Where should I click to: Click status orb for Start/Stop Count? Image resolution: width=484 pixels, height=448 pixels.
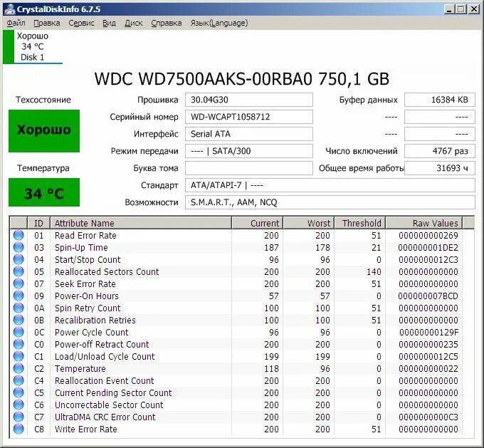pyautogui.click(x=19, y=259)
